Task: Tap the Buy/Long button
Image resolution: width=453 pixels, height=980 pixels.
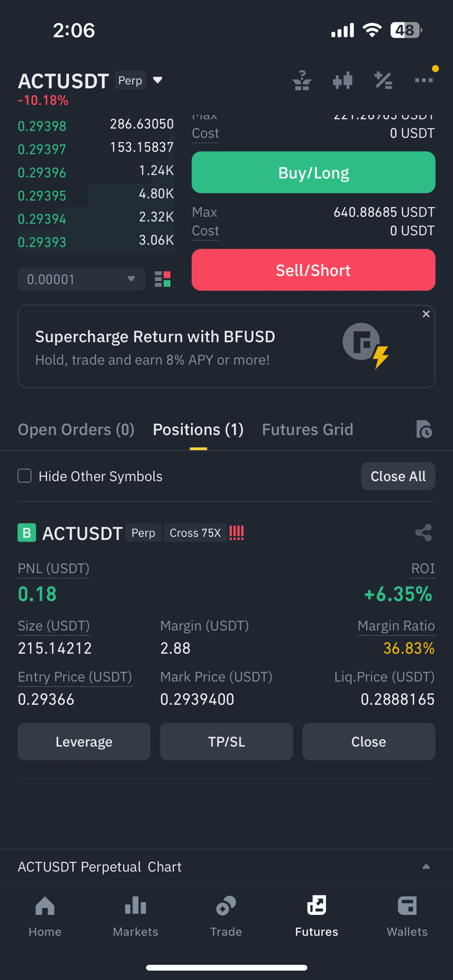Action: pyautogui.click(x=313, y=173)
